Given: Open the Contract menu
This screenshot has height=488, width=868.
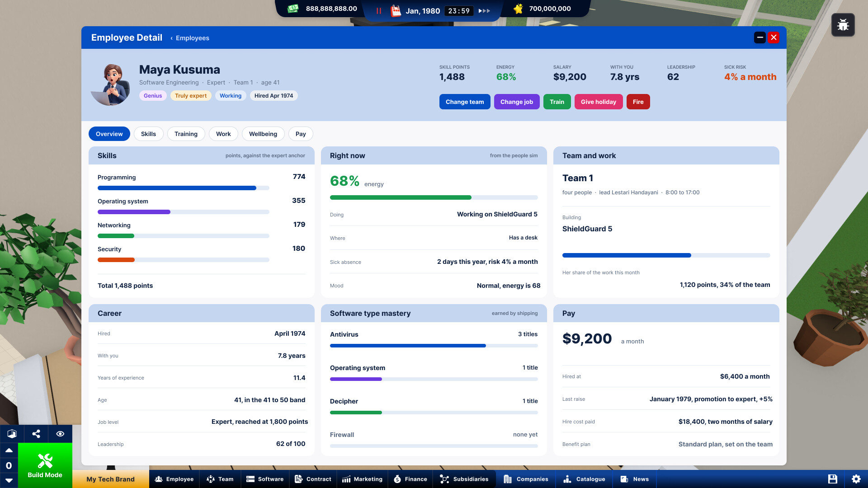Looking at the screenshot, I should [x=313, y=479].
